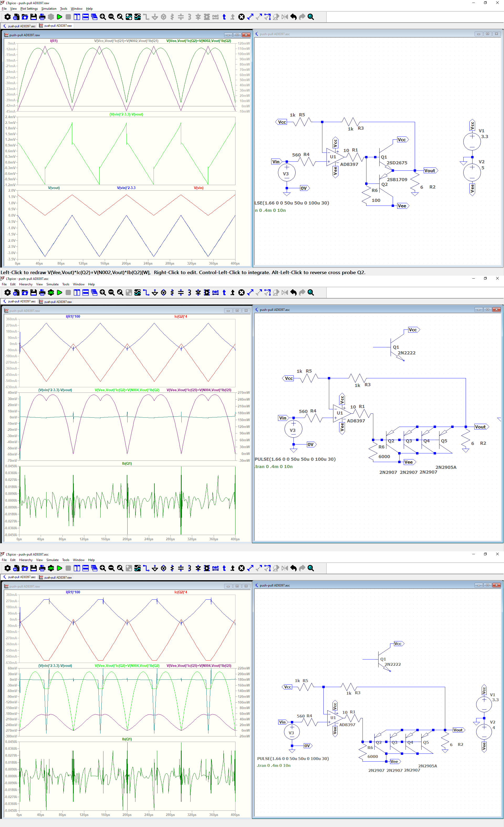
Task: Tile windows horizontally in top window toolbar
Action: tap(86, 17)
